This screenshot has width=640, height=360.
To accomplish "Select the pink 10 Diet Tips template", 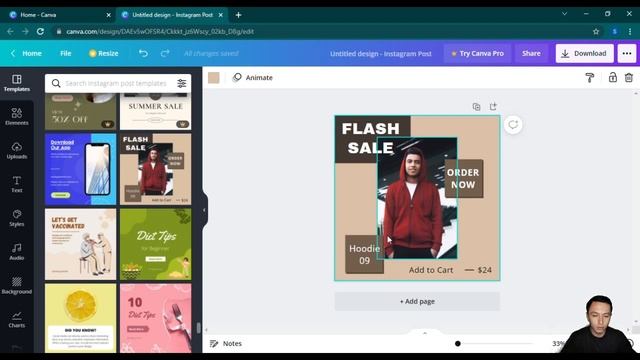I will (156, 318).
